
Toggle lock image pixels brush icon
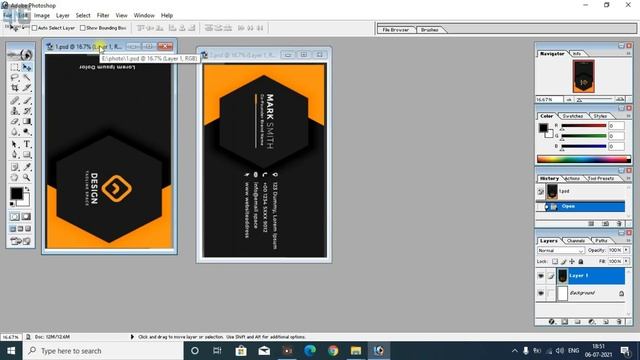tap(564, 261)
